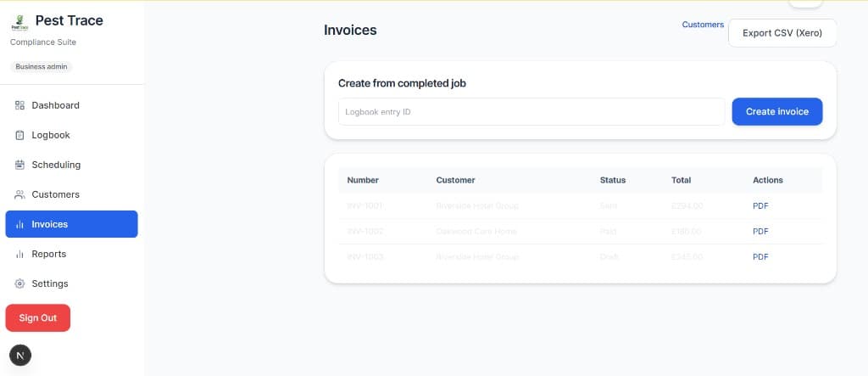
Task: Open Logbook via its clipboard icon
Action: [20, 135]
